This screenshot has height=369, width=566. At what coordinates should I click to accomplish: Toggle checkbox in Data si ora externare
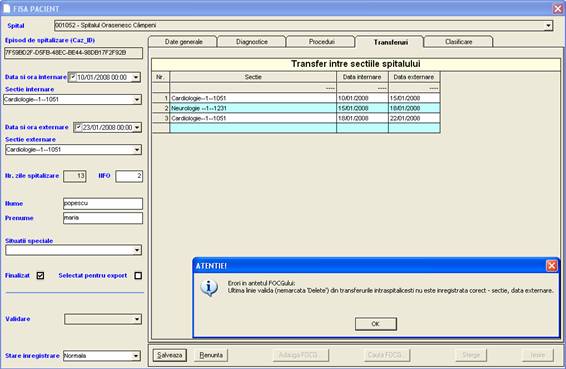pyautogui.click(x=78, y=127)
